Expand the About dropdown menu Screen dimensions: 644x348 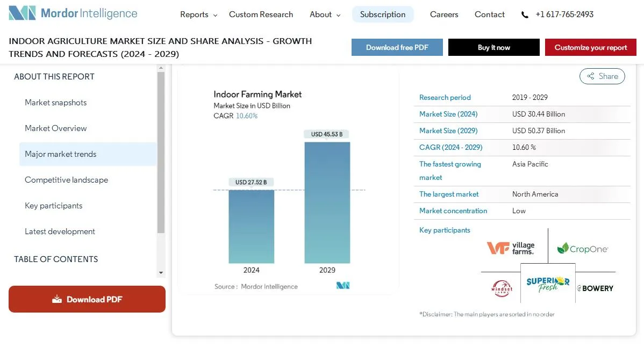click(x=325, y=15)
